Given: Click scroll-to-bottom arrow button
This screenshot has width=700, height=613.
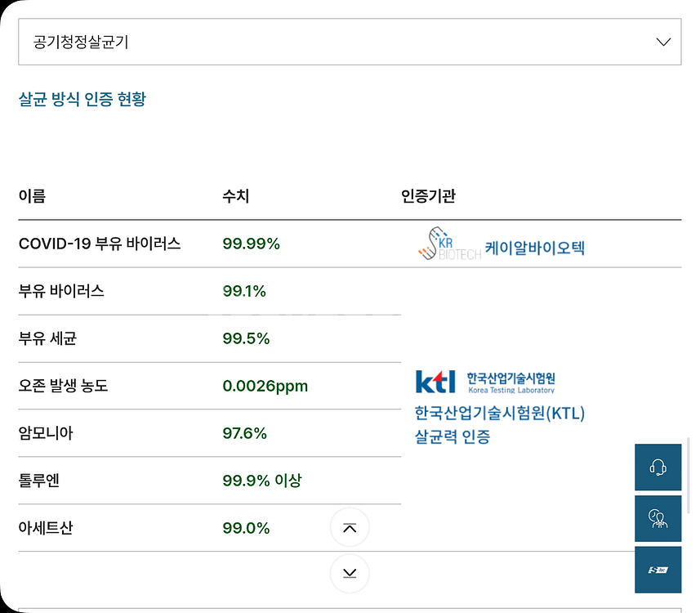Looking at the screenshot, I should point(350,573).
